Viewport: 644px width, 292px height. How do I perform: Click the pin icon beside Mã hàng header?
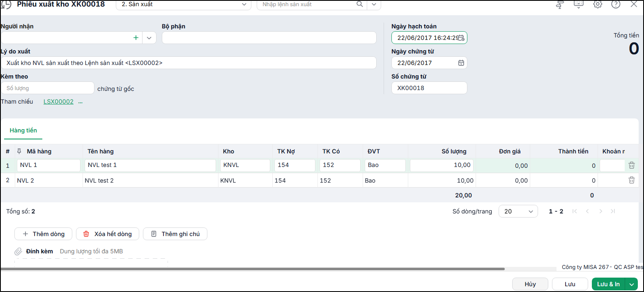click(19, 151)
